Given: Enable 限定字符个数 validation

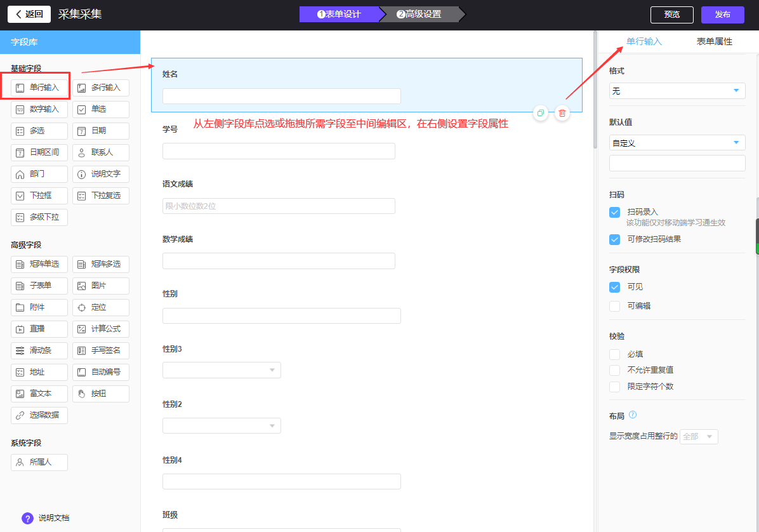Looking at the screenshot, I should click(615, 387).
